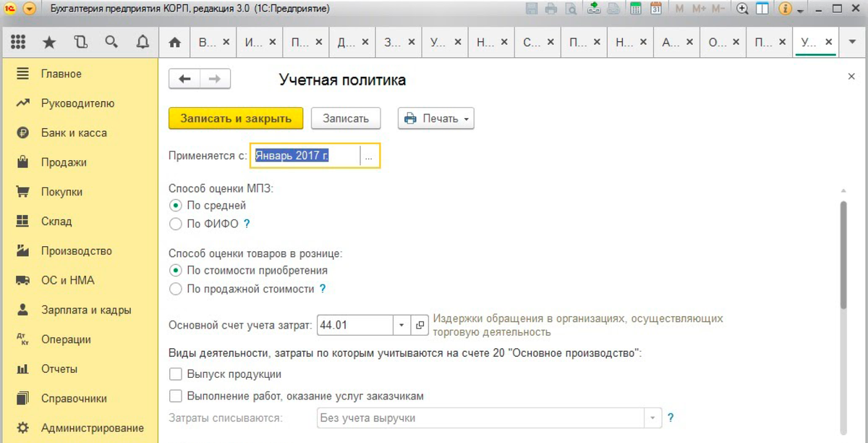Open the calendar icon

pos(656,9)
